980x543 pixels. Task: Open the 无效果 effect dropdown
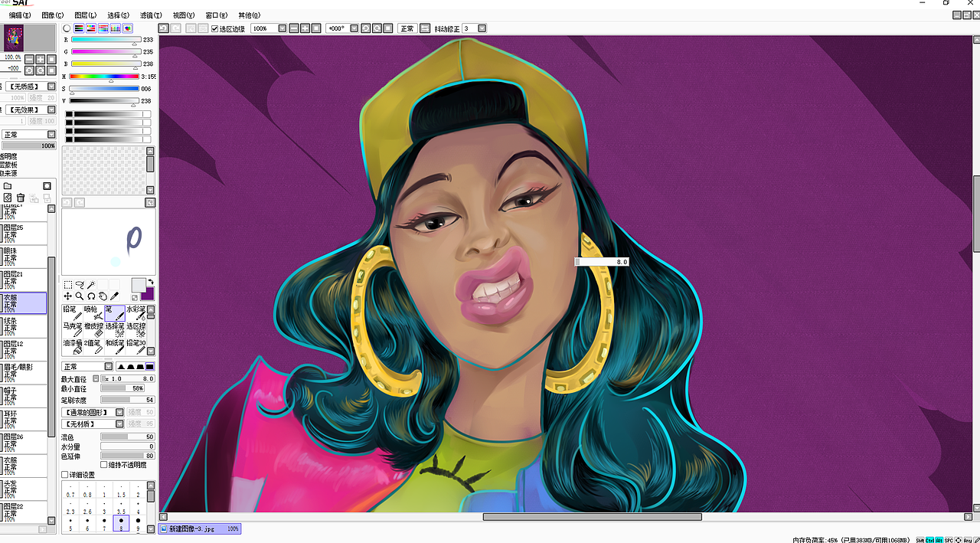pos(51,110)
